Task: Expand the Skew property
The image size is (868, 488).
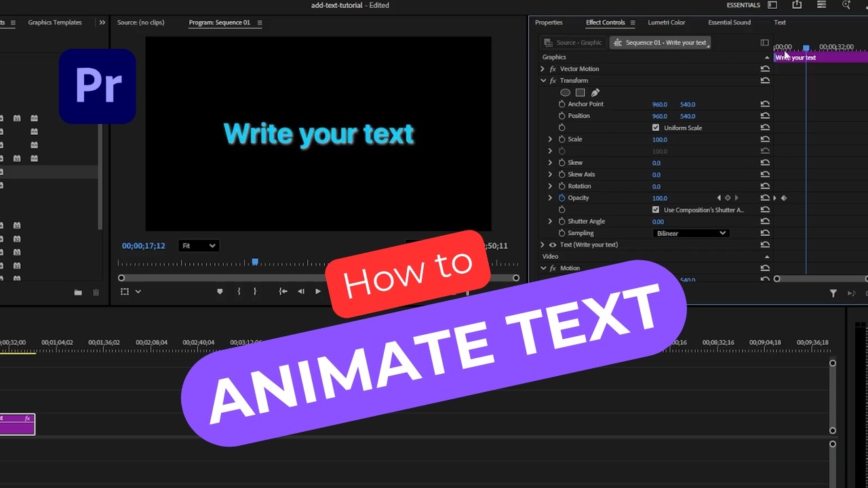Action: [x=550, y=163]
